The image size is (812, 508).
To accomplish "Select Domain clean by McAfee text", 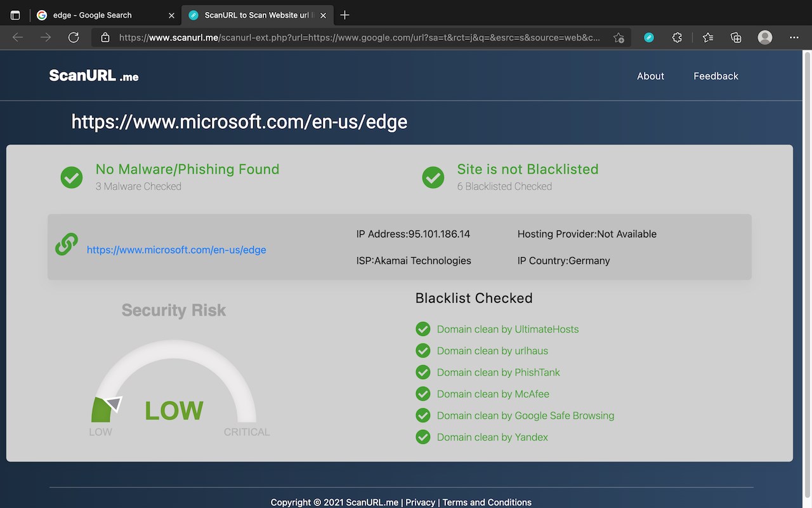I will click(x=493, y=394).
